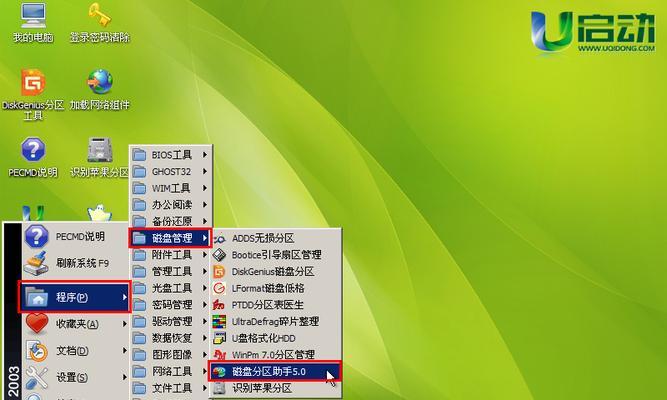
Task: Expand the 密码管理 folder submenu
Action: [170, 305]
